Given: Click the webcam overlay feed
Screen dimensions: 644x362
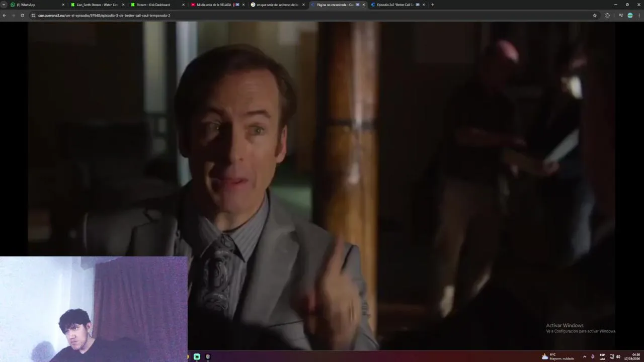Looking at the screenshot, I should [94, 309].
